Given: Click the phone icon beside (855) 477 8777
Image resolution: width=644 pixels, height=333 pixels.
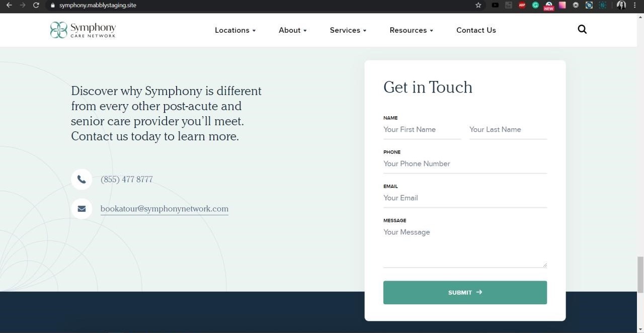Looking at the screenshot, I should [82, 179].
